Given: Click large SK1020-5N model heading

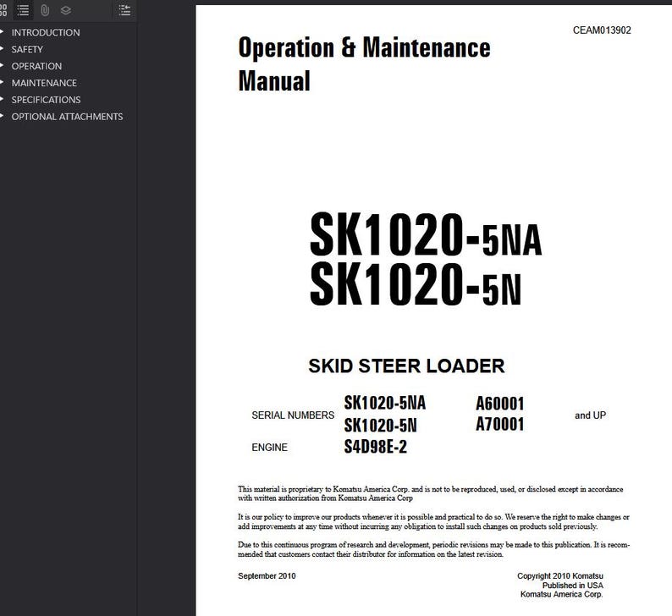Looking at the screenshot, I should (416, 284).
